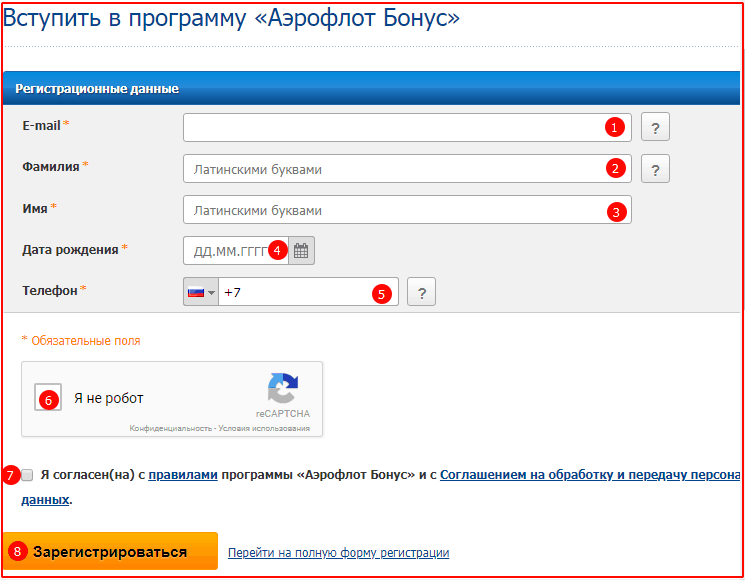This screenshot has height=580, width=745.
Task: Click the 'Обязательные поля' note text
Action: [x=86, y=341]
